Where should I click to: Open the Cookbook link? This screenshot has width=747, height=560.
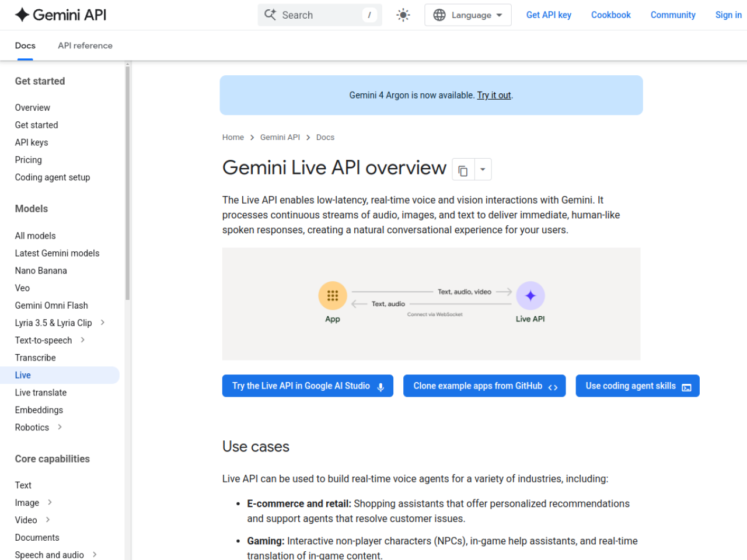point(611,15)
